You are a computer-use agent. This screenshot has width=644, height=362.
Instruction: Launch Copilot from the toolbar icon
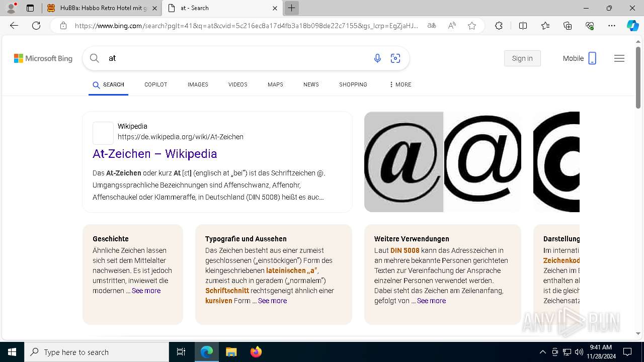click(x=632, y=26)
